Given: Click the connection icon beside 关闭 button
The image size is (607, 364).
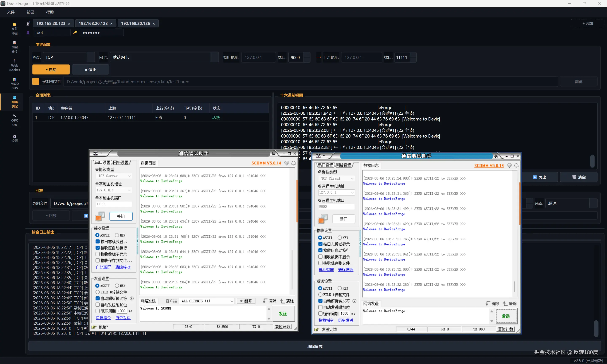Looking at the screenshot, I should coord(100,216).
